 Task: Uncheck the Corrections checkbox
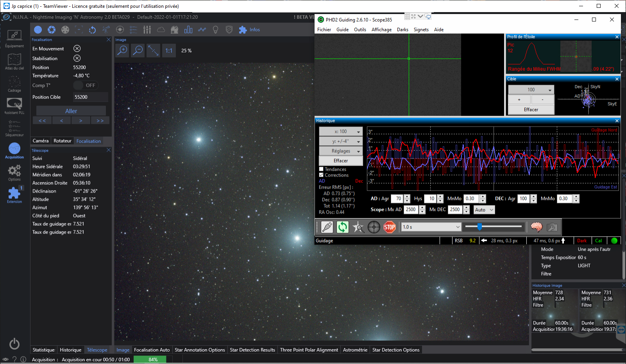click(321, 175)
